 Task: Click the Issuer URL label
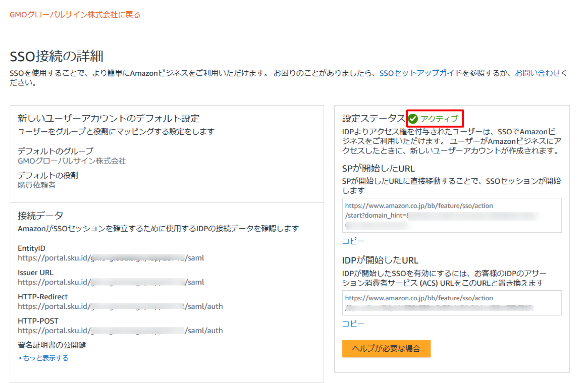36,273
